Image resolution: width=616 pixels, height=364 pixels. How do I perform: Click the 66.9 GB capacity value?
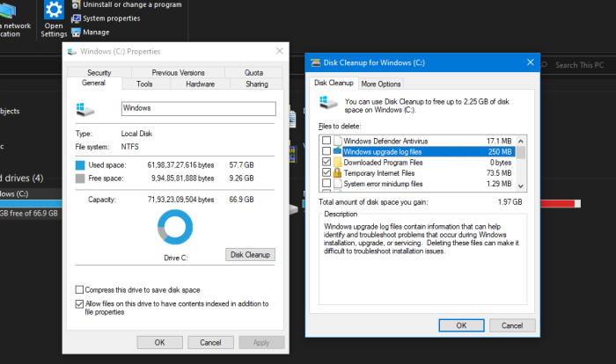click(242, 200)
